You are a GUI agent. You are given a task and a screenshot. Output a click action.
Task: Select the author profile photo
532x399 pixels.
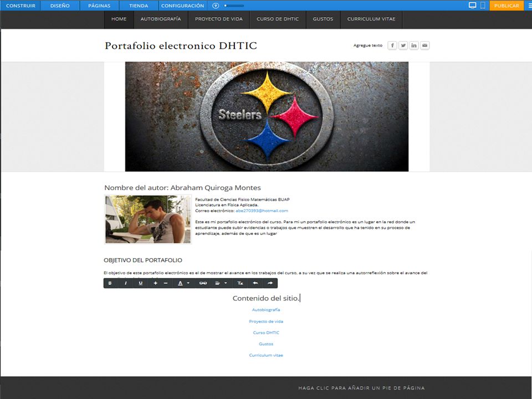pos(148,219)
